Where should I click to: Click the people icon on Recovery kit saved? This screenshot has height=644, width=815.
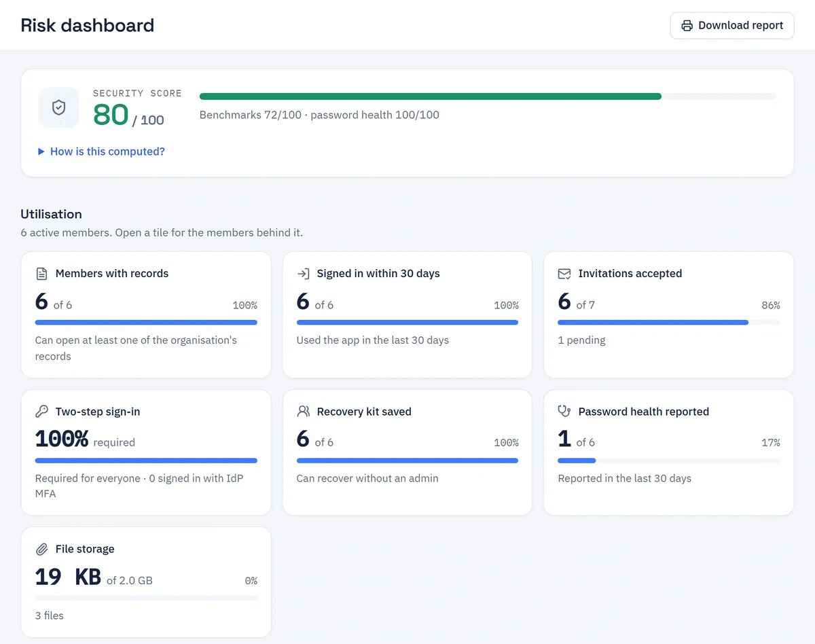click(303, 412)
